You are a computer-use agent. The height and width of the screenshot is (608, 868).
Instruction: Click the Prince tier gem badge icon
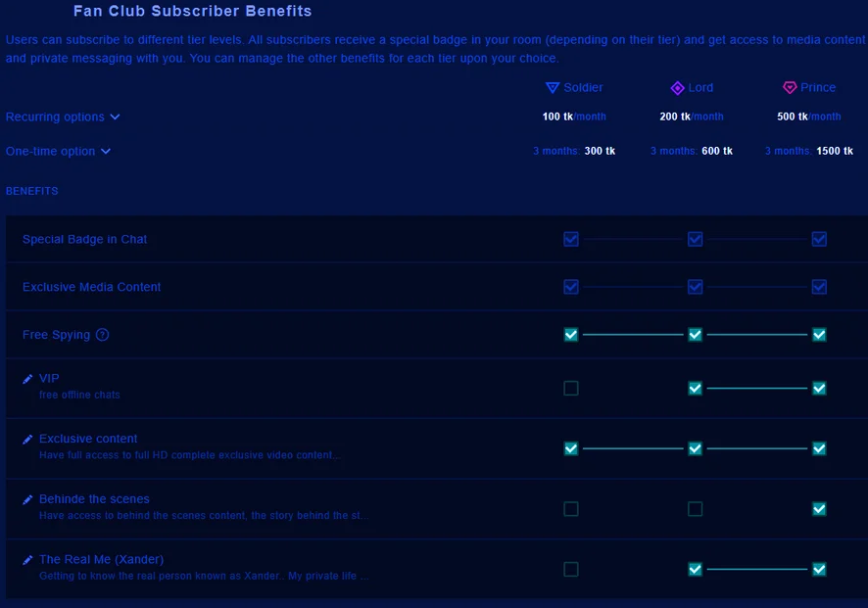coord(790,87)
